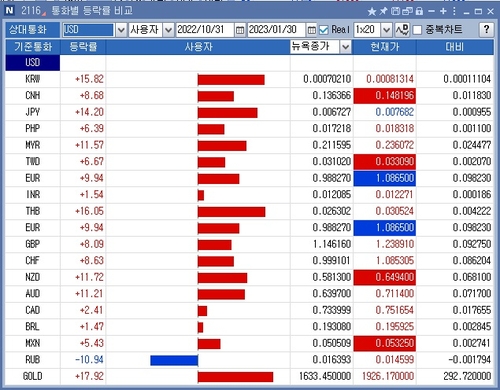Screen dimensions: 500x390
Task: Click the 0.033090 current price for TWD
Action: [x=385, y=162]
